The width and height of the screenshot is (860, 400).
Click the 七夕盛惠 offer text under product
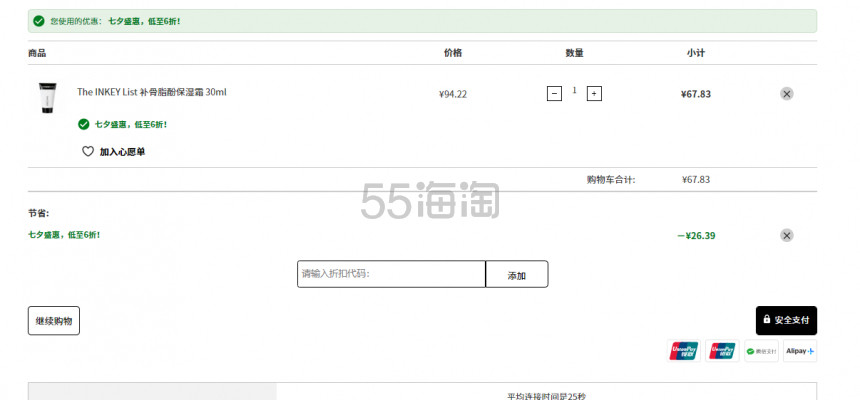131,125
